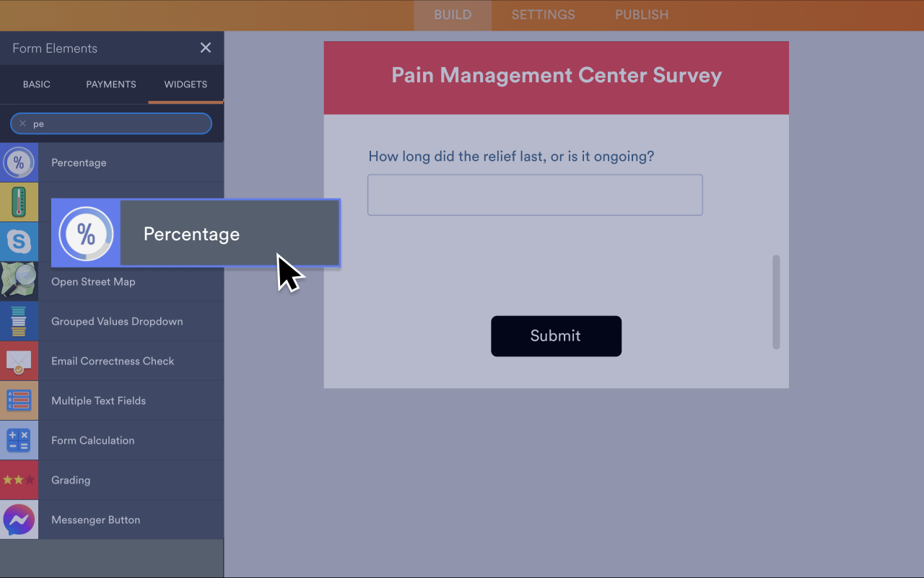
Task: Click the Submit button
Action: click(556, 336)
